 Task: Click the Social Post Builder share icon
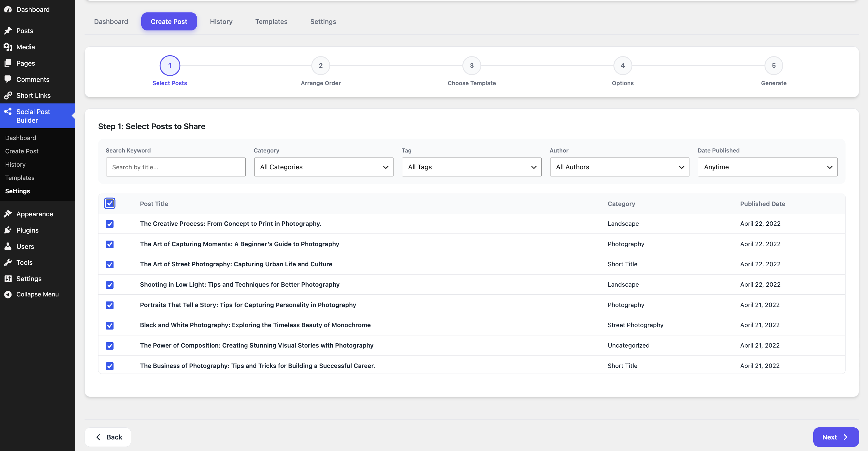(8, 111)
